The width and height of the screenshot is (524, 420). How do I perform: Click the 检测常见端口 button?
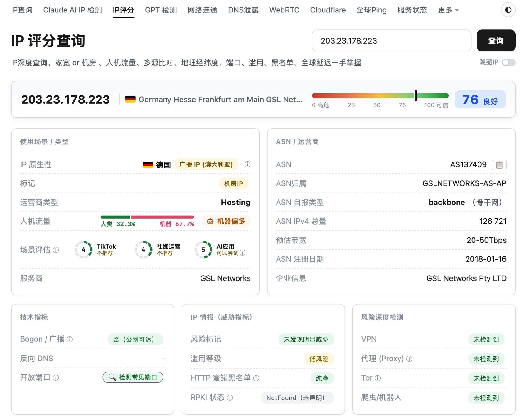[x=133, y=377]
